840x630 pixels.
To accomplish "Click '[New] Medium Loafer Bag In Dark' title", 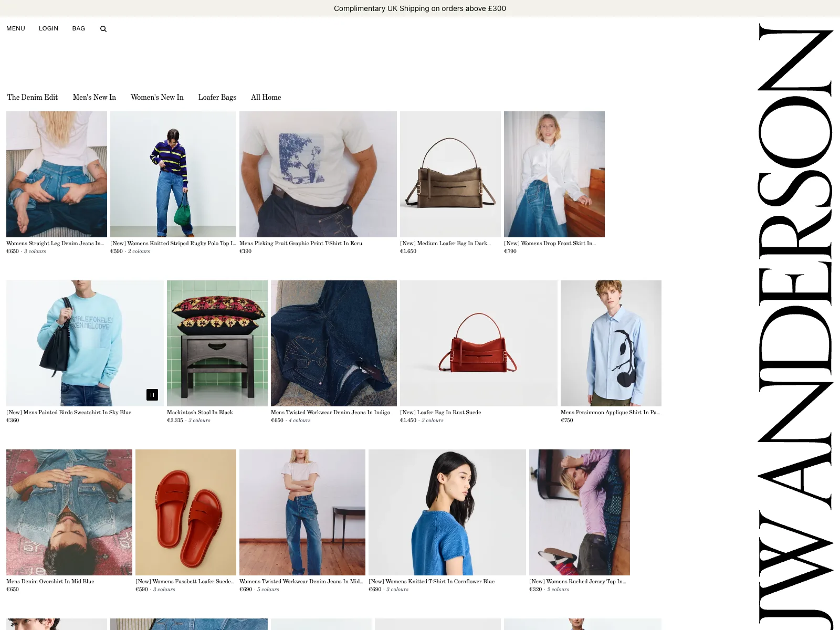I will [445, 243].
